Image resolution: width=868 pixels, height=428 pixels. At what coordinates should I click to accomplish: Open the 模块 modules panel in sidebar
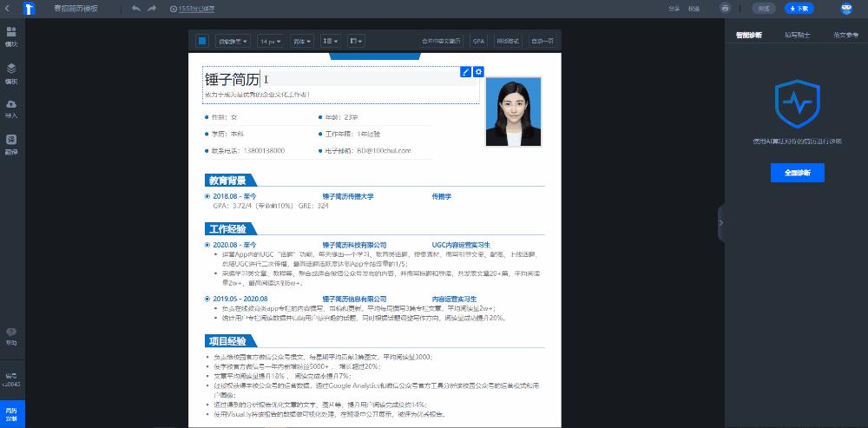12,36
